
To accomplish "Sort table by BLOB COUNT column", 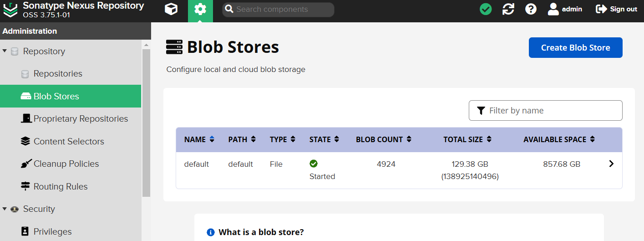I will tap(383, 139).
